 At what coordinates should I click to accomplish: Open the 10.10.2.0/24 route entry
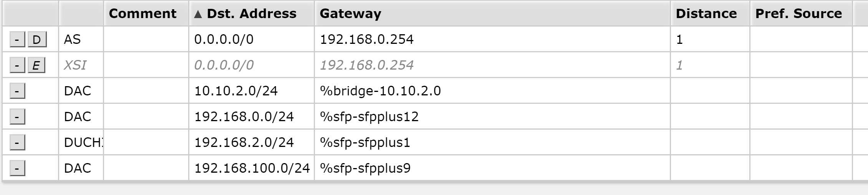click(x=236, y=91)
